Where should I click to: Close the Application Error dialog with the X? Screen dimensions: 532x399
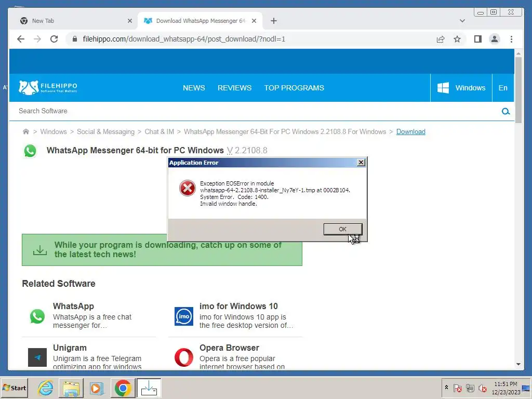pos(361,163)
